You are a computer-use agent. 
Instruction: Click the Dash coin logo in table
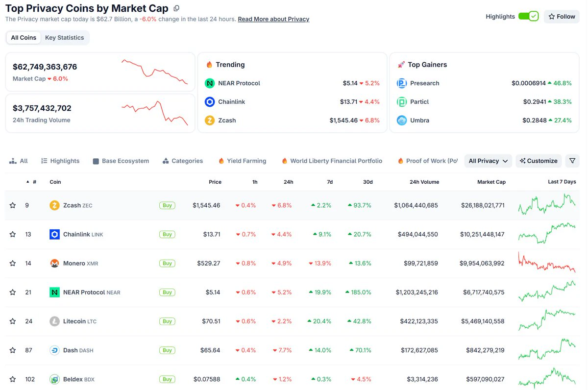tap(54, 350)
